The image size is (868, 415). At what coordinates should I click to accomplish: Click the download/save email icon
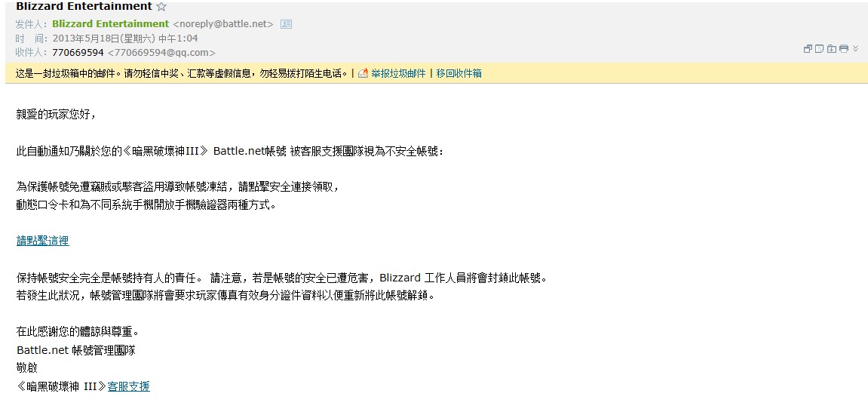pos(832,49)
